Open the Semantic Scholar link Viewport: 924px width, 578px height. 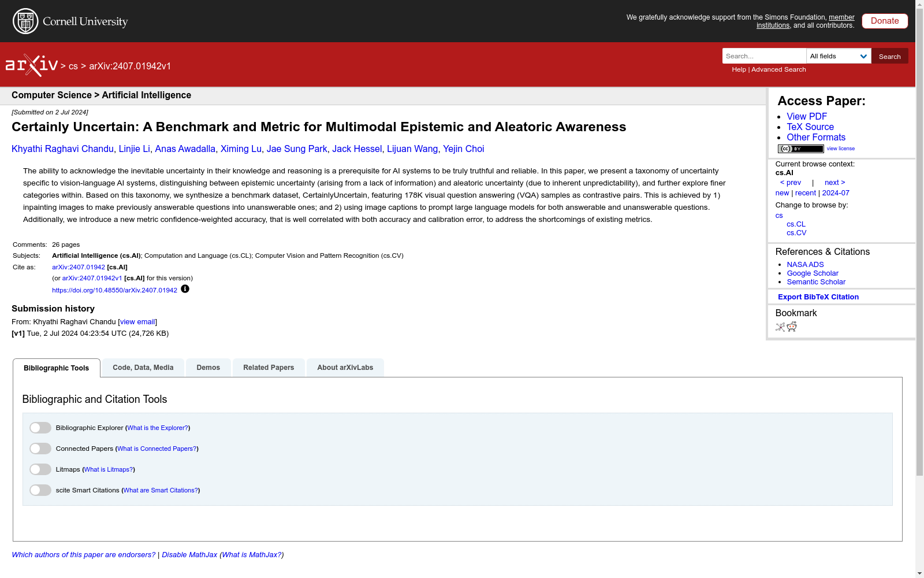tap(816, 282)
